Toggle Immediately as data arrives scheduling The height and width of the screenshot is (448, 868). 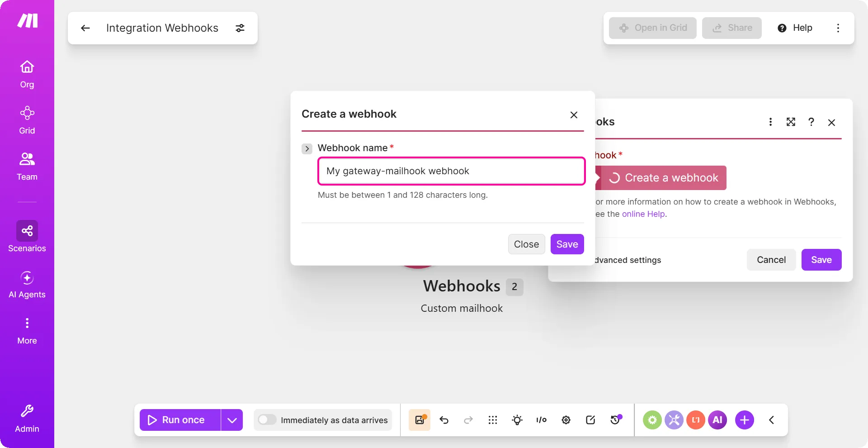point(267,420)
